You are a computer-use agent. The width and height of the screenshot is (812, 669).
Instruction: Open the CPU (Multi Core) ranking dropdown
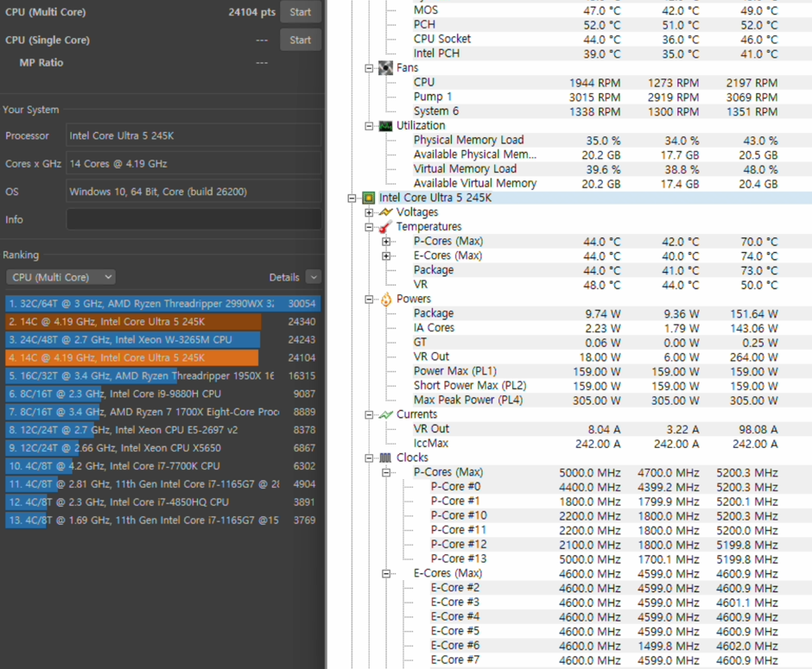[x=60, y=277]
